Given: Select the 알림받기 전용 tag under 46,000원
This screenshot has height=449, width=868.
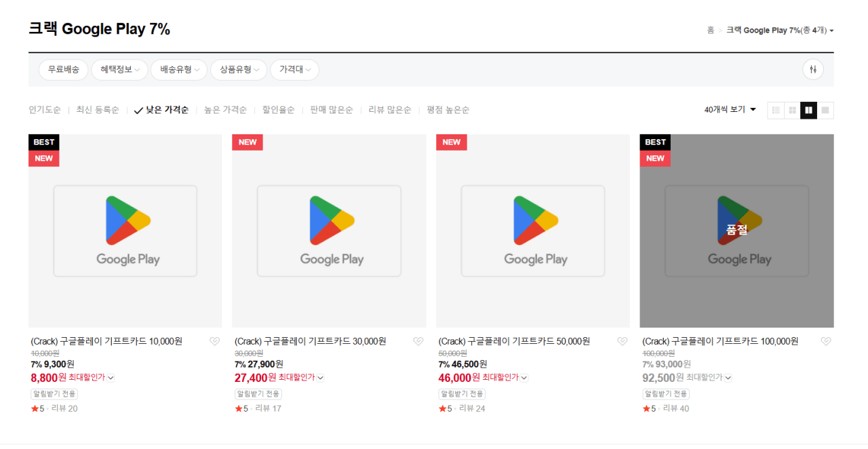Looking at the screenshot, I should click(x=462, y=394).
